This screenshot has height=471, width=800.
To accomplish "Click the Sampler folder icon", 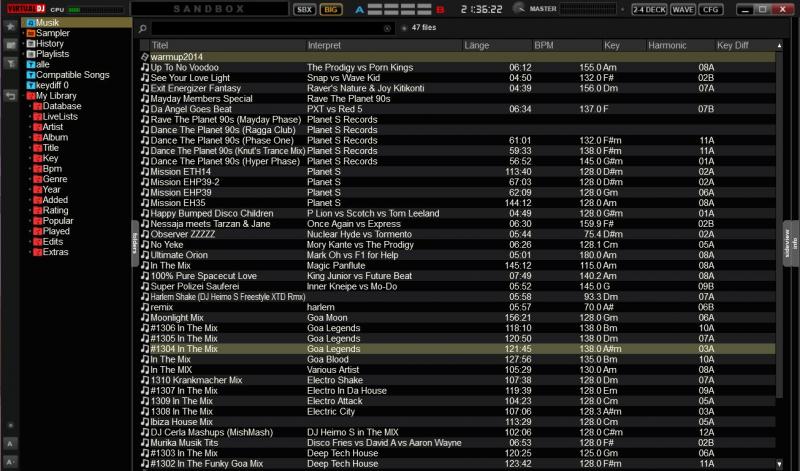I will (31, 33).
